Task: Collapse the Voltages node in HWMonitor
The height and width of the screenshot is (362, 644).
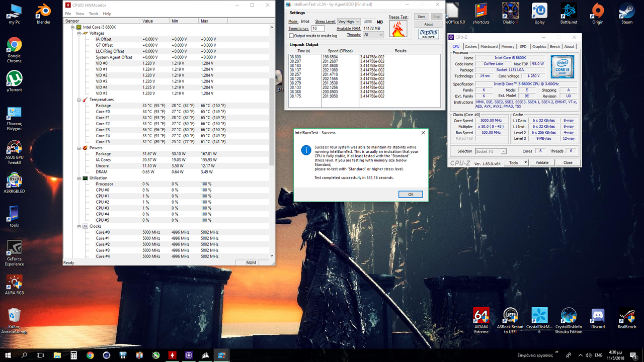Action: 79,33
